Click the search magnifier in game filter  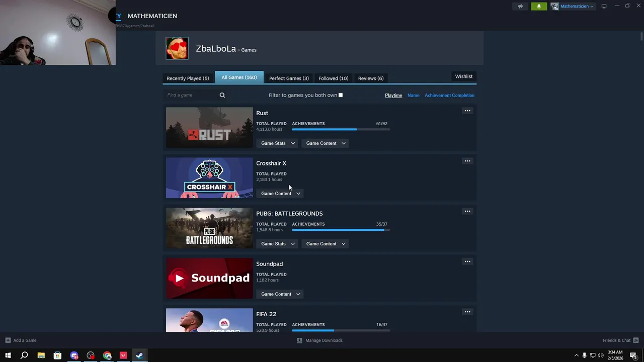pyautogui.click(x=222, y=95)
